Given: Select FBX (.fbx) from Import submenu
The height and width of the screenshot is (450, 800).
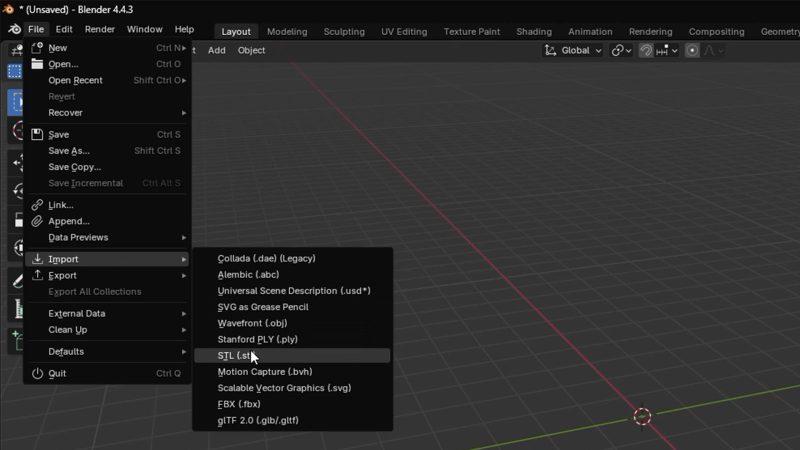Looking at the screenshot, I should point(240,404).
